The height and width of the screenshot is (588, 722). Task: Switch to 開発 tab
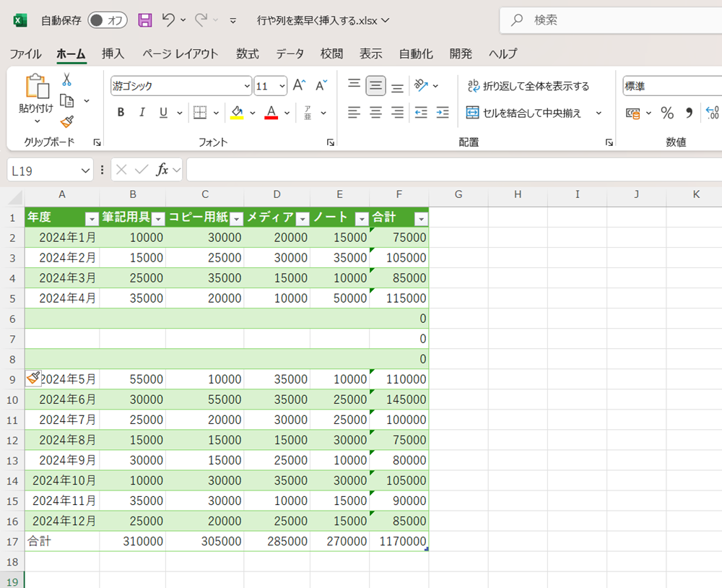(x=461, y=54)
